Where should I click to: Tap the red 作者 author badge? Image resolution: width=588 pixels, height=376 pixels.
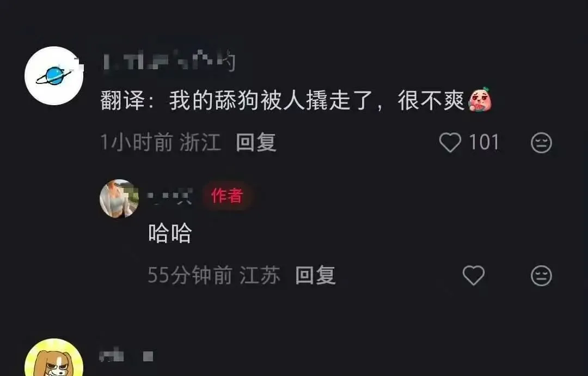227,196
